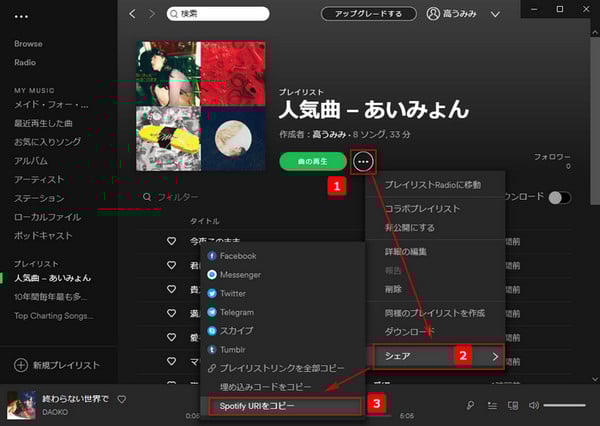Open メイド・フォー in My Music
This screenshot has width=600, height=426.
coord(51,104)
